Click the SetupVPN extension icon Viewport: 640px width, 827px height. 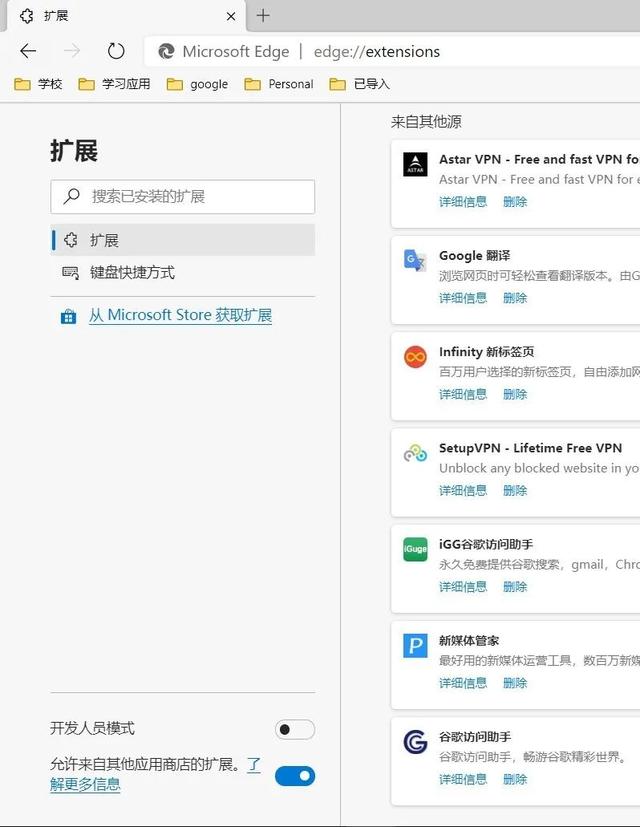click(x=415, y=453)
